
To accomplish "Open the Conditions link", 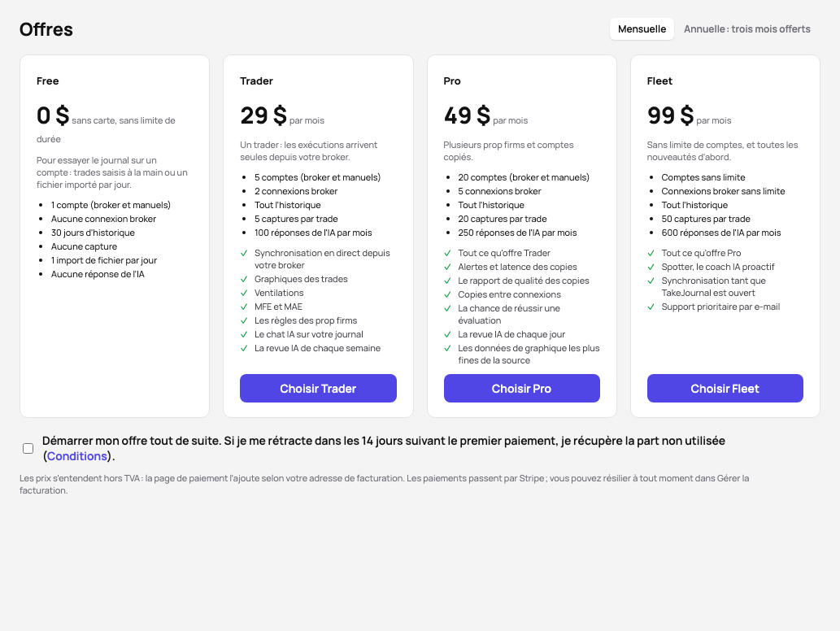I will coord(77,456).
